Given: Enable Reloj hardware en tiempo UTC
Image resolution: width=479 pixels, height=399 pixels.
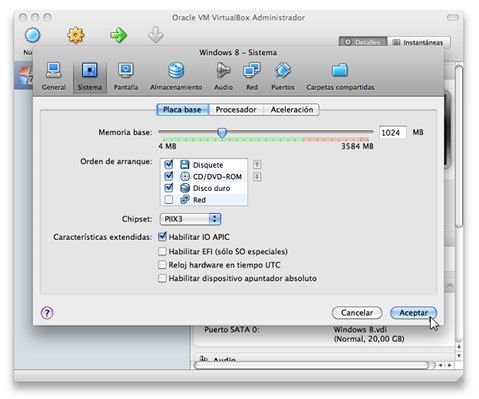Looking at the screenshot, I should 162,265.
